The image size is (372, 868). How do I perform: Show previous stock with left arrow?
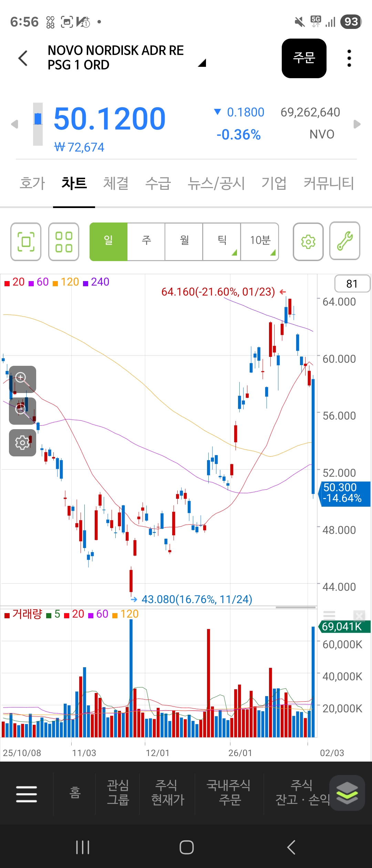14,124
